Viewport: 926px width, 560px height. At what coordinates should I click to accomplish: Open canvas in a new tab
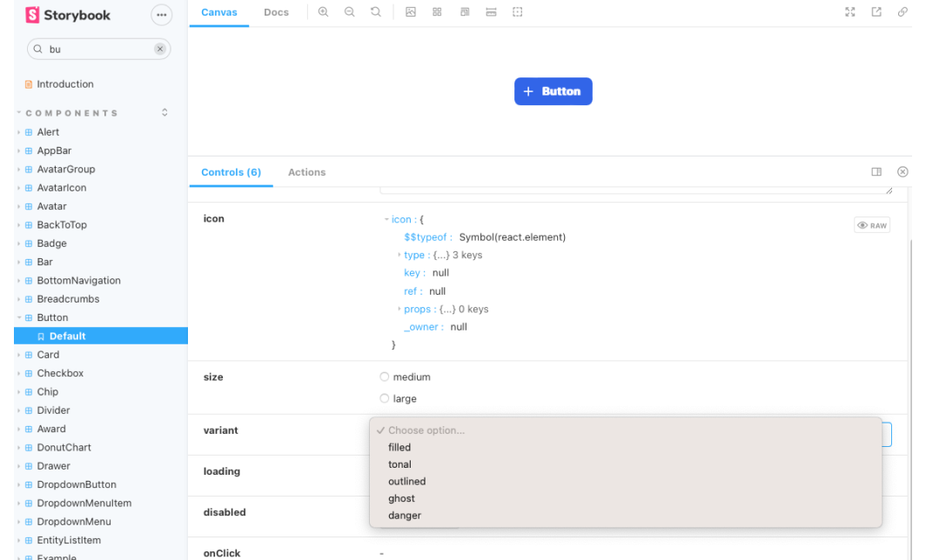876,12
